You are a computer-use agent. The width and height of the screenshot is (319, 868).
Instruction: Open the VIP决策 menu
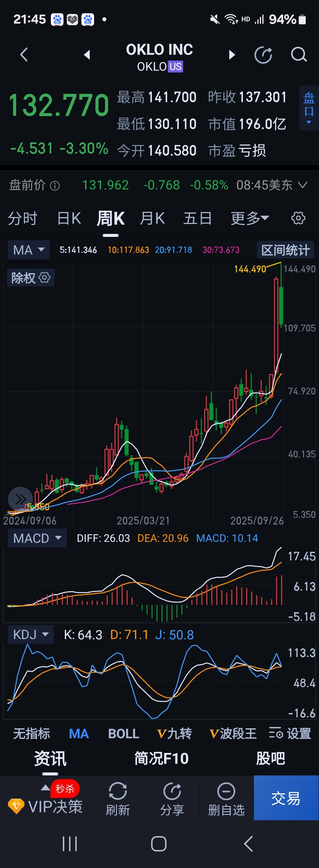[x=45, y=807]
